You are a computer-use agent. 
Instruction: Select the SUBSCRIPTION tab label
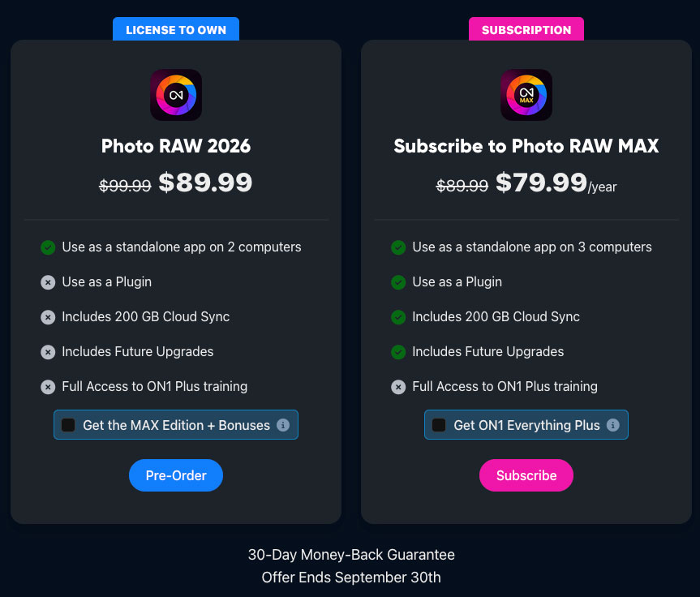click(526, 30)
